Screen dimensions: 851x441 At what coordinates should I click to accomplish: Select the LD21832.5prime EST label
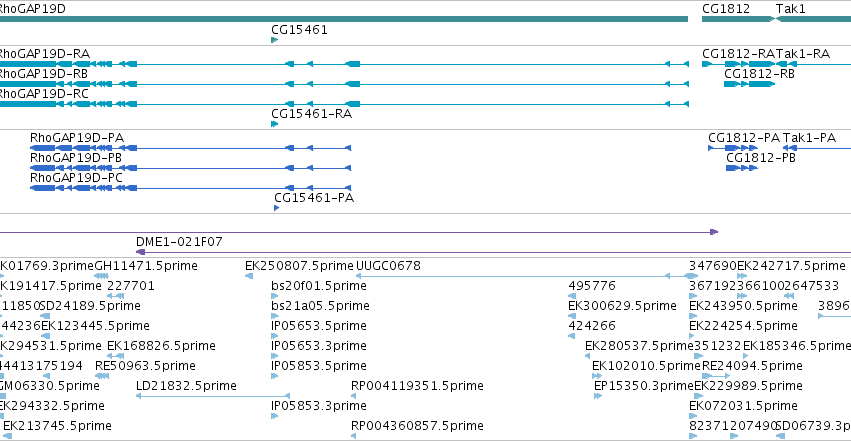click(x=186, y=386)
